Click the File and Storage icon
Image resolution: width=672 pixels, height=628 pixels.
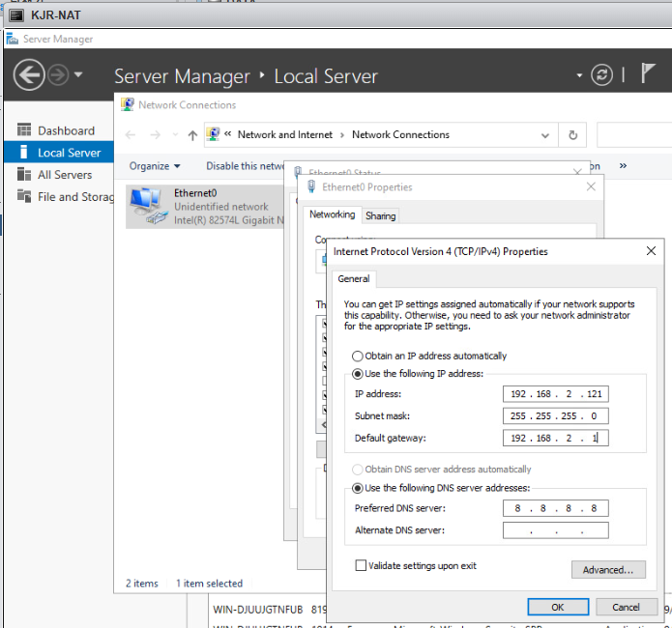coord(24,196)
